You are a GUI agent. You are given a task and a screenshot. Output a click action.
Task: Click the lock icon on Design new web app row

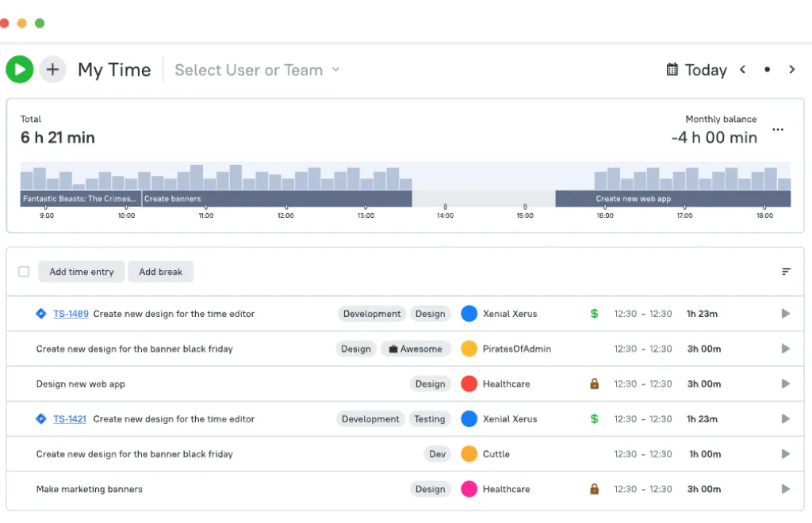(x=595, y=384)
